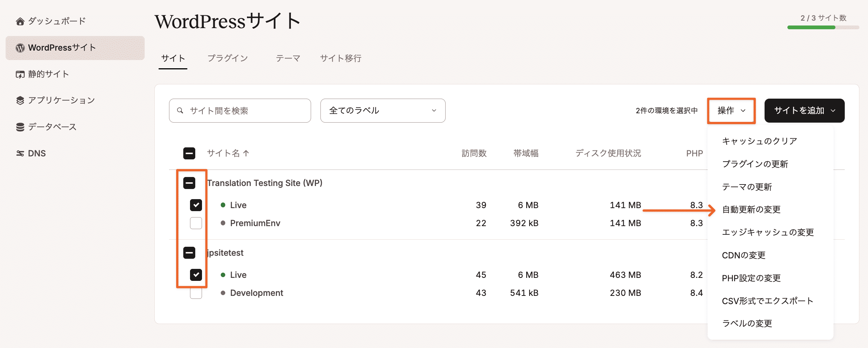Collapse the 操作 actions dropdown
Viewport: 868px width, 348px height.
point(731,111)
